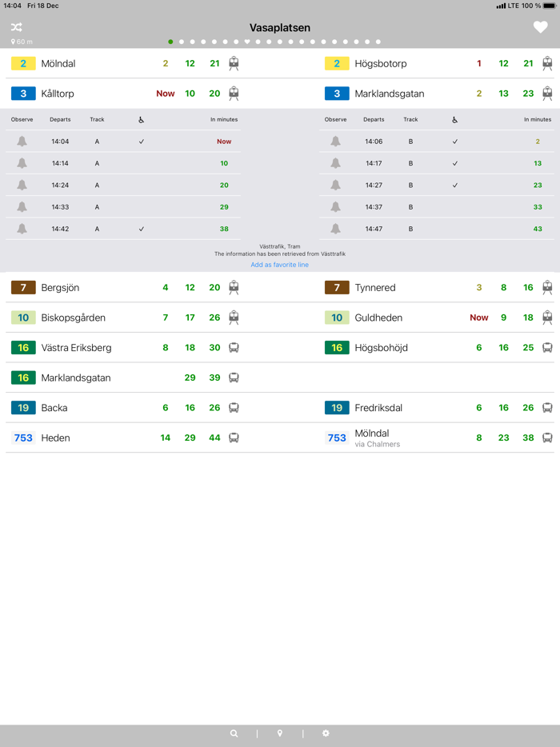Set alert bell for 14:33 departure

[x=22, y=207]
